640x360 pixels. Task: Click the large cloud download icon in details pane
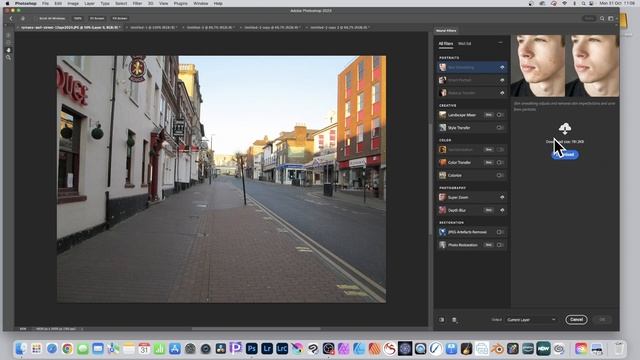[565, 129]
